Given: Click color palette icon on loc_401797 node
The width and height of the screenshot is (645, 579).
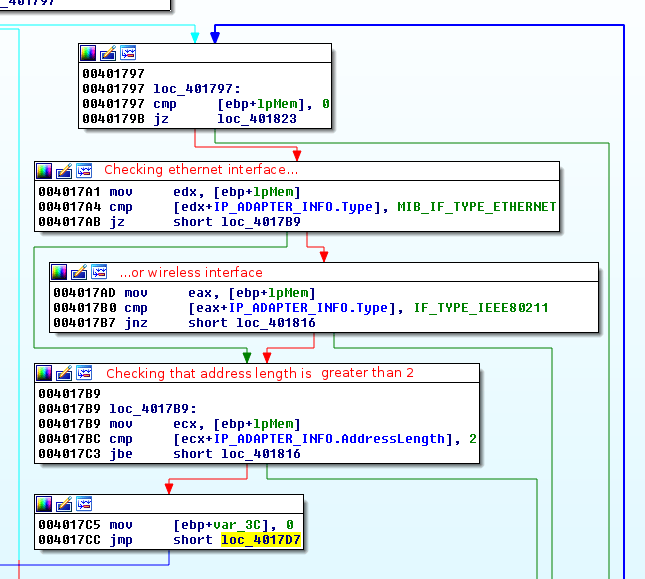Looking at the screenshot, I should (x=88, y=53).
